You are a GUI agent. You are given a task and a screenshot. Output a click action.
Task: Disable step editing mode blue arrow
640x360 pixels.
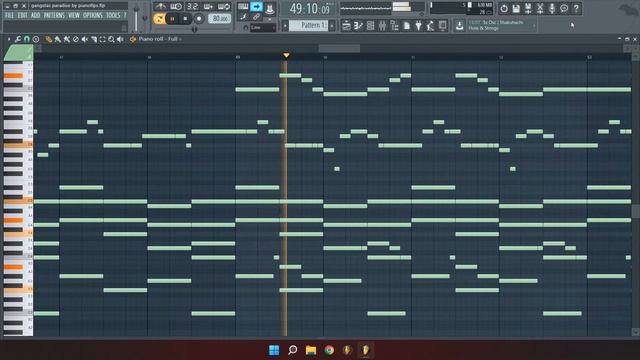[x=256, y=7]
